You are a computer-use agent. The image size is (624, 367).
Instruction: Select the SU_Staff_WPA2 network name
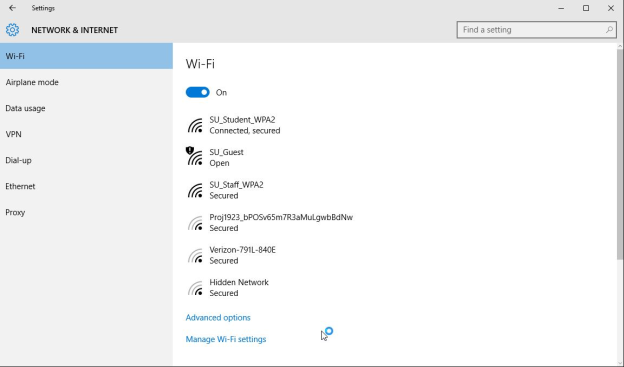(x=236, y=185)
